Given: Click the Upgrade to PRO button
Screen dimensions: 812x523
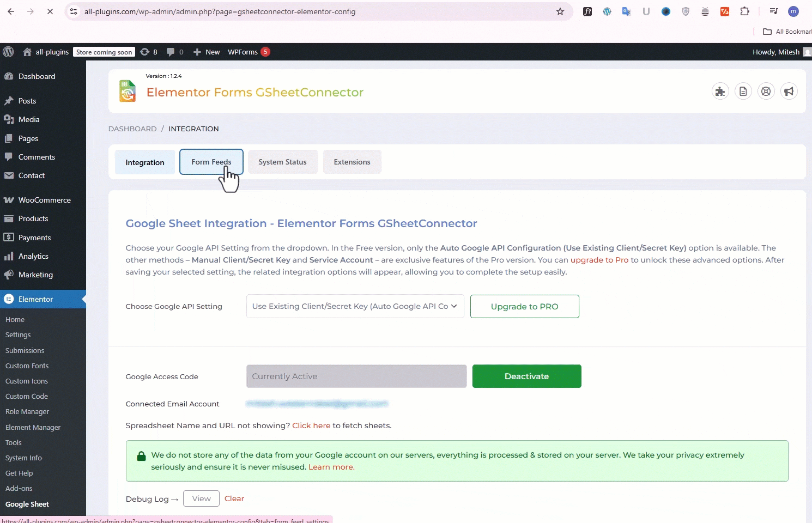Looking at the screenshot, I should tap(525, 306).
